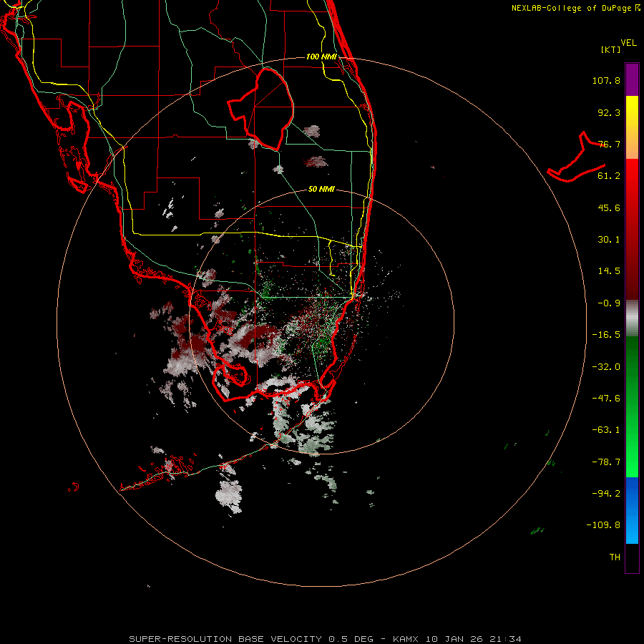Click the 10 JAN 26 date in the caption

pos(456,639)
